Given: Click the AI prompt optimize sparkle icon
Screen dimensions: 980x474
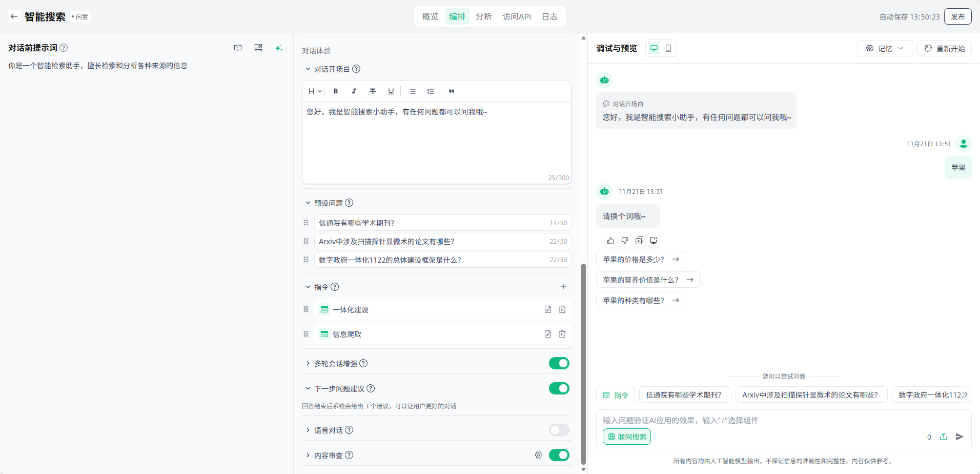Looking at the screenshot, I should coord(279,48).
